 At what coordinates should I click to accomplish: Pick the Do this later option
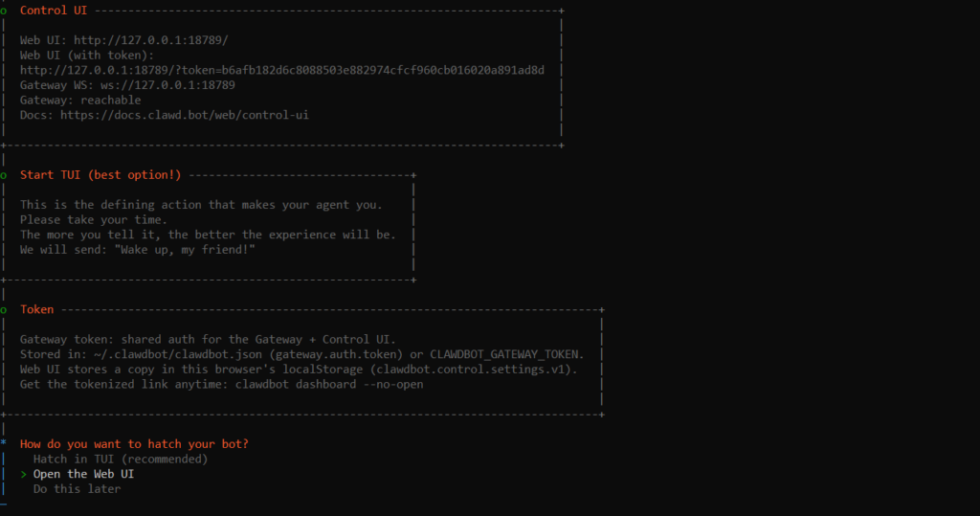tap(77, 489)
